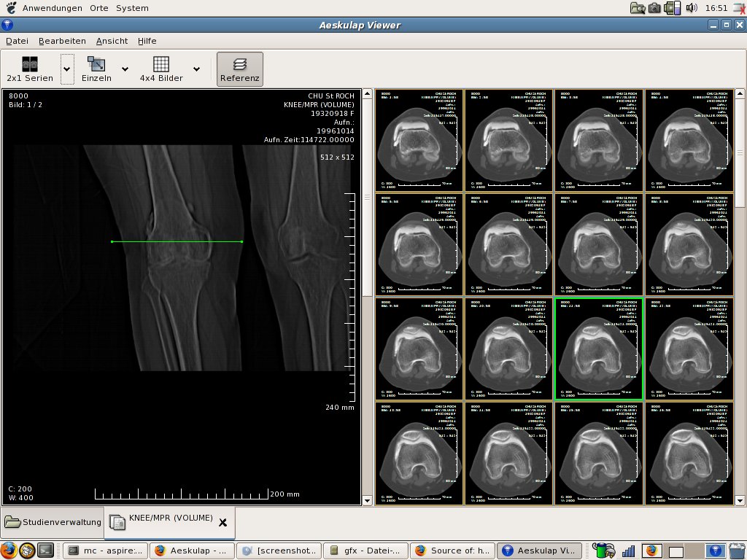747x560 pixels.
Task: Open the Datei menu
Action: point(17,41)
